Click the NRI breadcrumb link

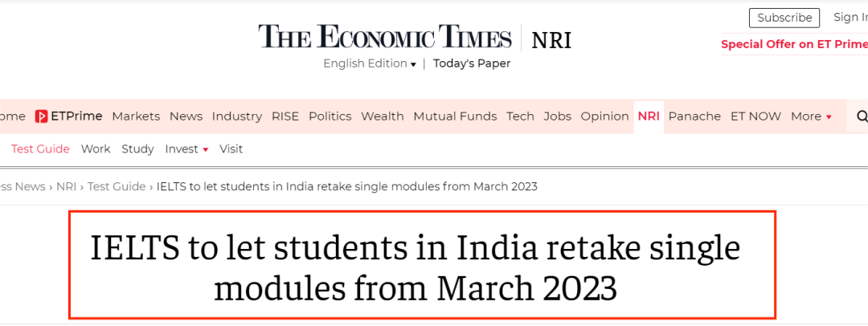tap(67, 186)
